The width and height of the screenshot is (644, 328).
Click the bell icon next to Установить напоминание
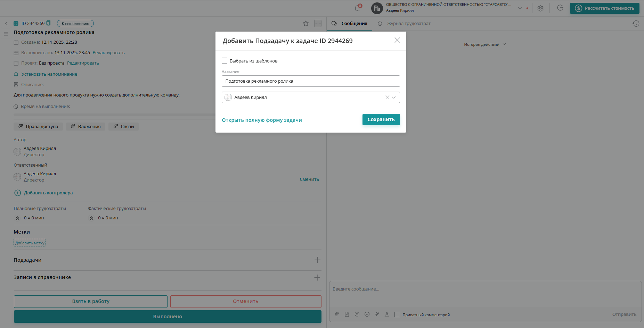(16, 74)
